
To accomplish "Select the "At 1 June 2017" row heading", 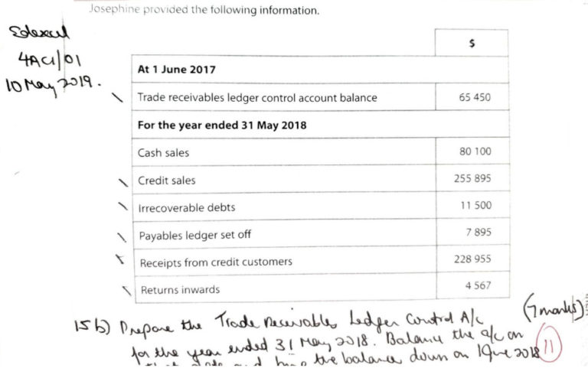I will point(176,70).
